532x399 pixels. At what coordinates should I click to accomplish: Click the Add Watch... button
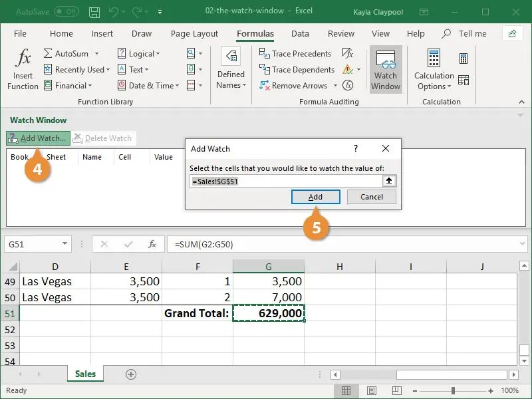tap(38, 138)
